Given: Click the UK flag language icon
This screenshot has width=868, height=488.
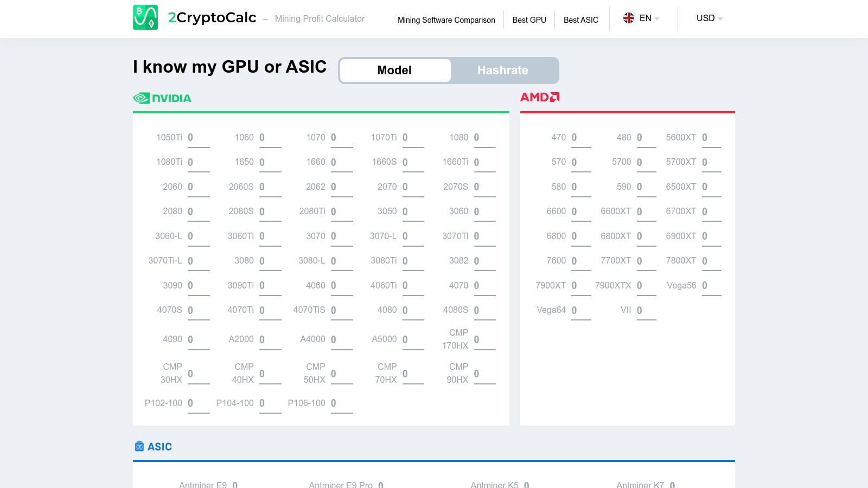Looking at the screenshot, I should pyautogui.click(x=629, y=17).
